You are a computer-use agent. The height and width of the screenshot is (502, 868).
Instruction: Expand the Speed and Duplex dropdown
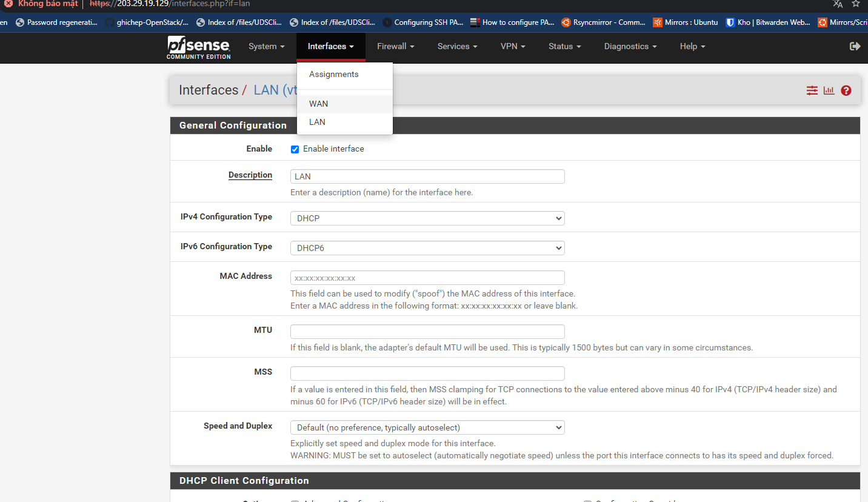pyautogui.click(x=427, y=427)
